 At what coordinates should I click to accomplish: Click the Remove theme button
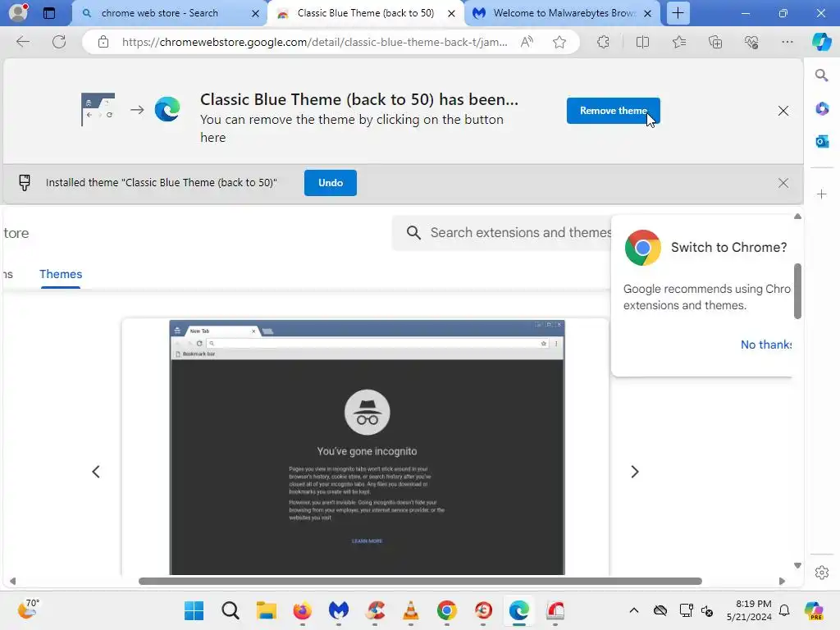(614, 111)
